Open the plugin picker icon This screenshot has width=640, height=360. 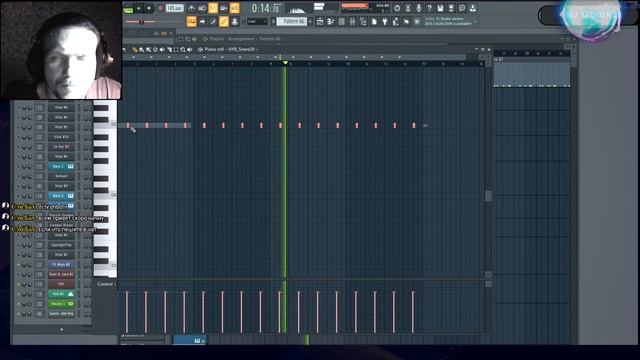(384, 22)
